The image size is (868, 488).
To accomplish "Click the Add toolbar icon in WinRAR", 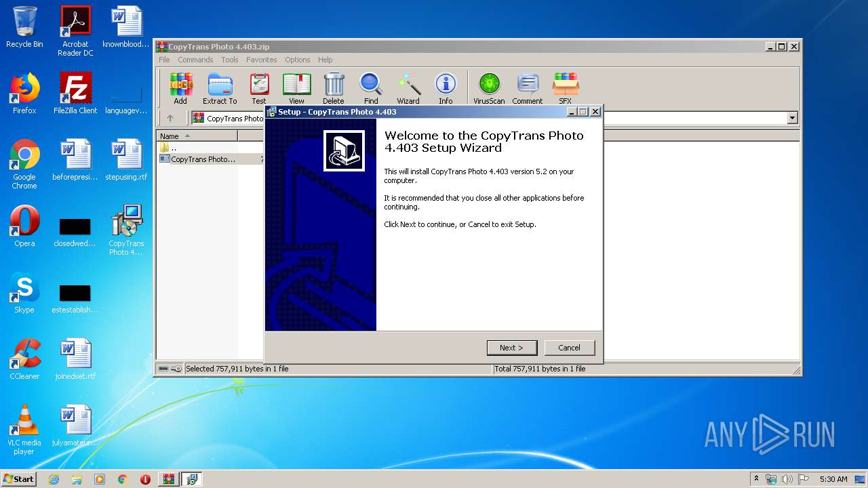I will coord(180,89).
